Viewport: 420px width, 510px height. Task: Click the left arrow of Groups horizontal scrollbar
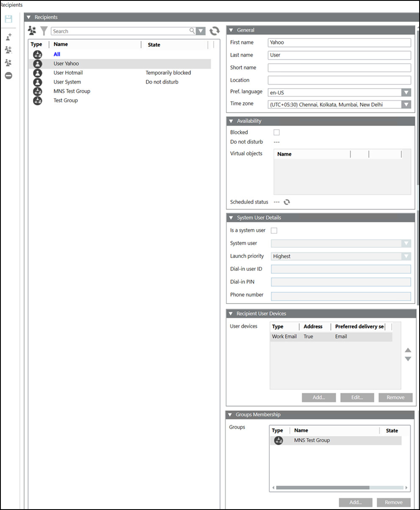pyautogui.click(x=273, y=488)
